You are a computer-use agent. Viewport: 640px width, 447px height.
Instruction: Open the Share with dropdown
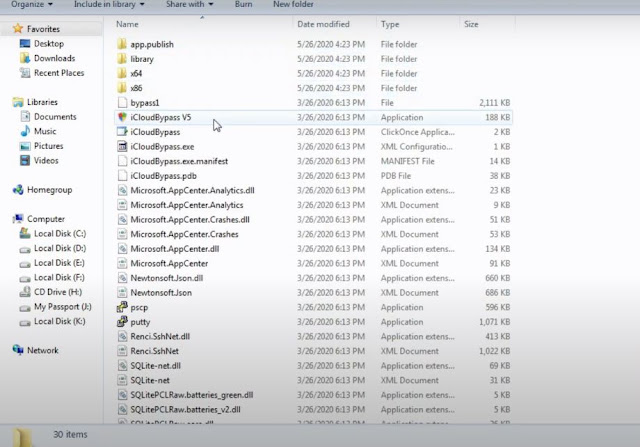click(189, 4)
